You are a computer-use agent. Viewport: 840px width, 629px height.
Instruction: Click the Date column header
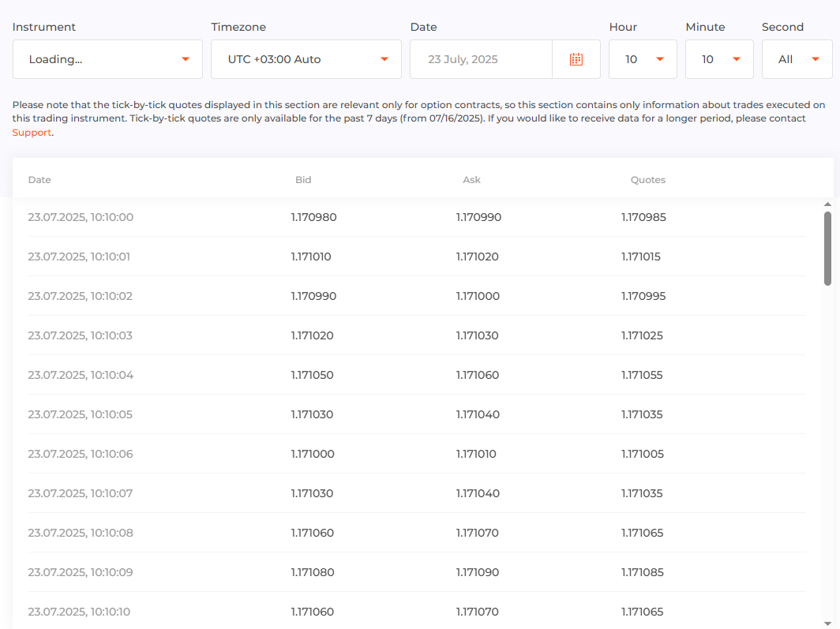39,180
